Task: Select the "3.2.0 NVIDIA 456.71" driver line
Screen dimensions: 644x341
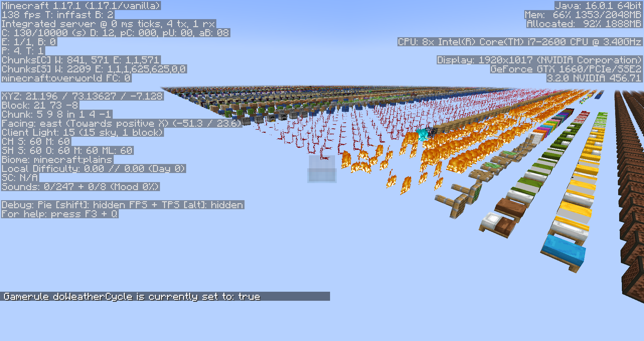Action: (x=595, y=78)
